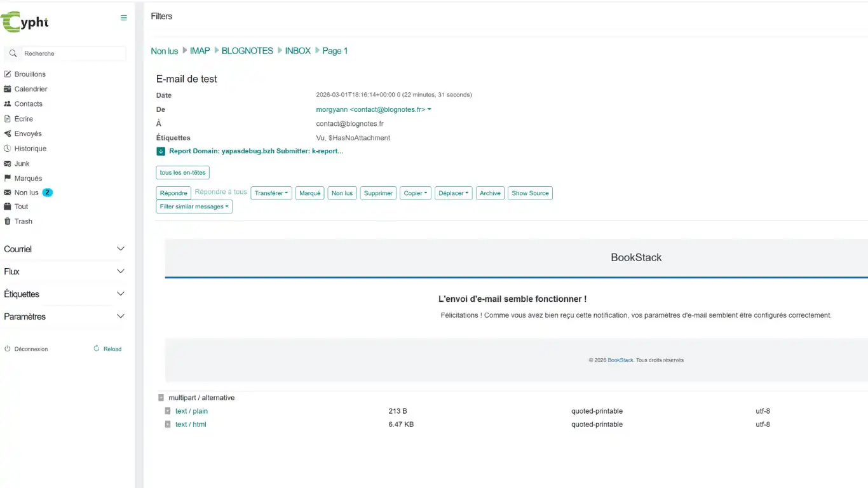
Task: Open the Calendrier calendar icon
Action: click(x=8, y=89)
